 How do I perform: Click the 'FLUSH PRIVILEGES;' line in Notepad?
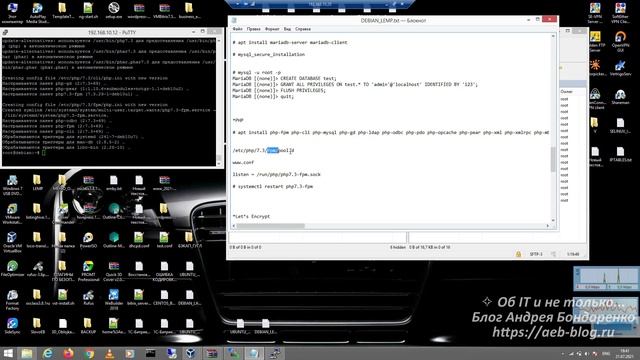coord(279,90)
